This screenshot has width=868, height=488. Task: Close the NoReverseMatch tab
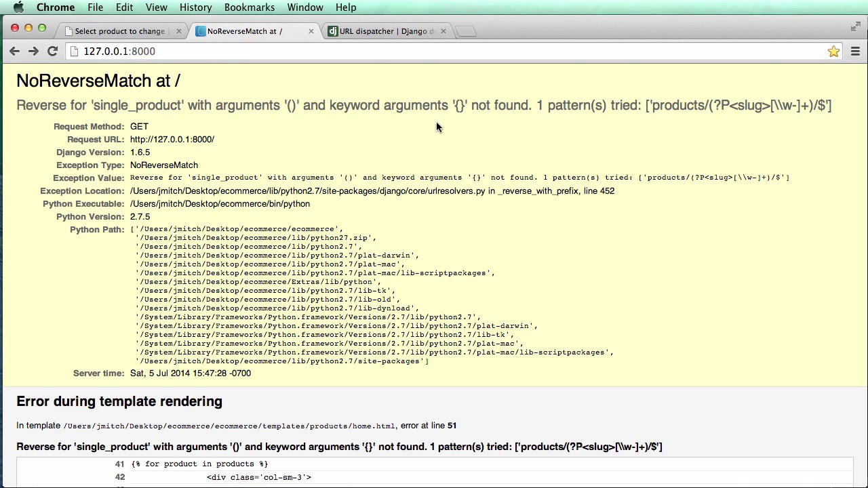[311, 31]
